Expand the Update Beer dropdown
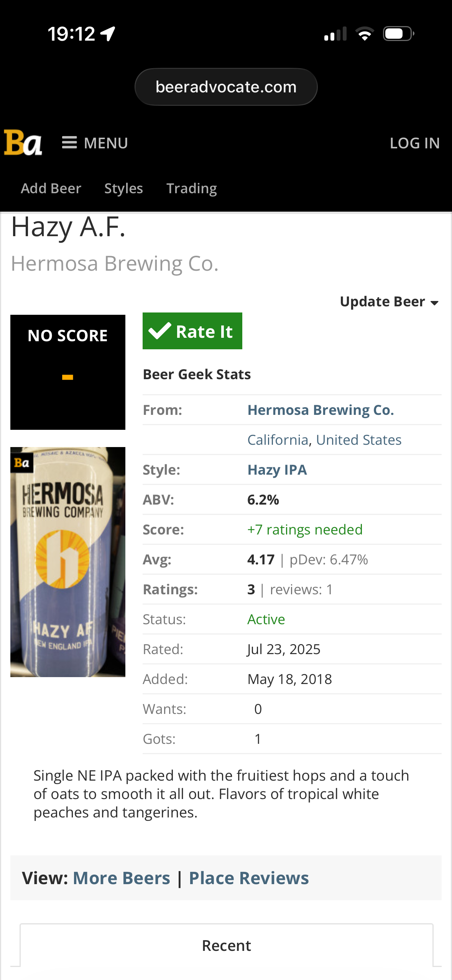Image resolution: width=452 pixels, height=980 pixels. (x=389, y=302)
